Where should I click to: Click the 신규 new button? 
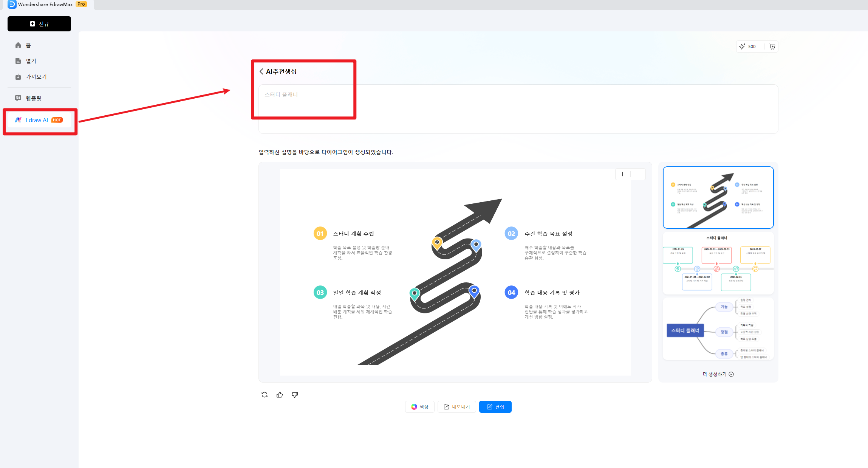39,24
